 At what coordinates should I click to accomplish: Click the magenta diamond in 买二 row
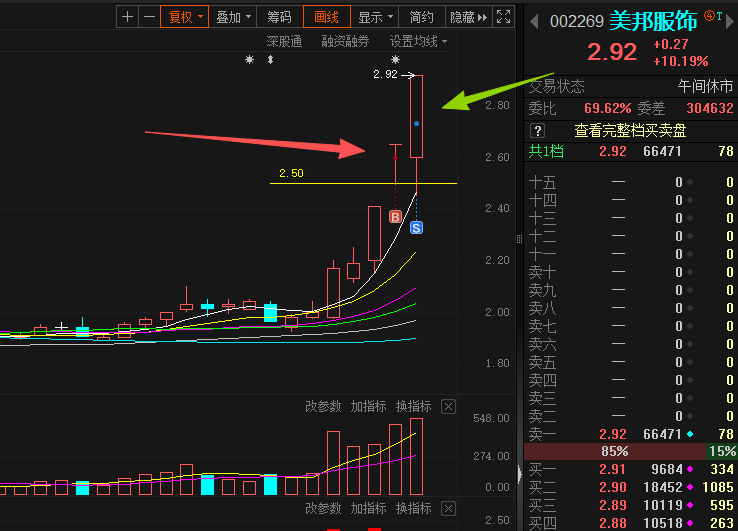pos(690,487)
